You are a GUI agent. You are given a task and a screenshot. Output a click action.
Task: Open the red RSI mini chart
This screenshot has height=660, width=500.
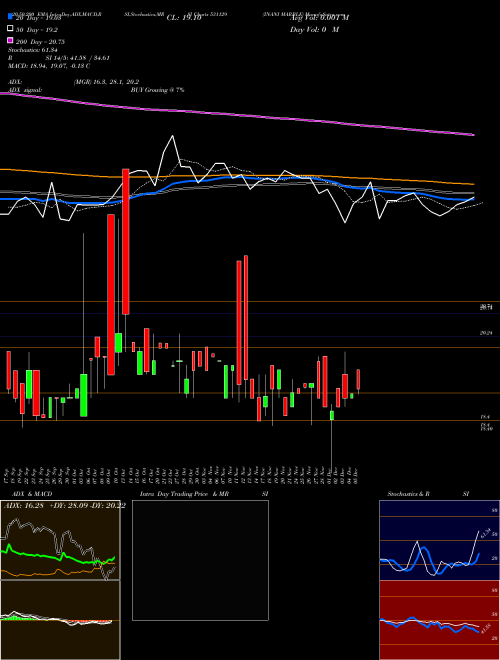(x=439, y=620)
